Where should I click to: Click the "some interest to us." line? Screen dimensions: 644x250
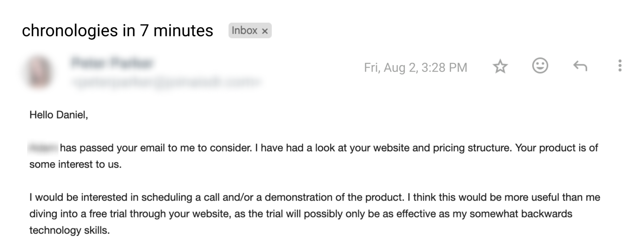[75, 164]
